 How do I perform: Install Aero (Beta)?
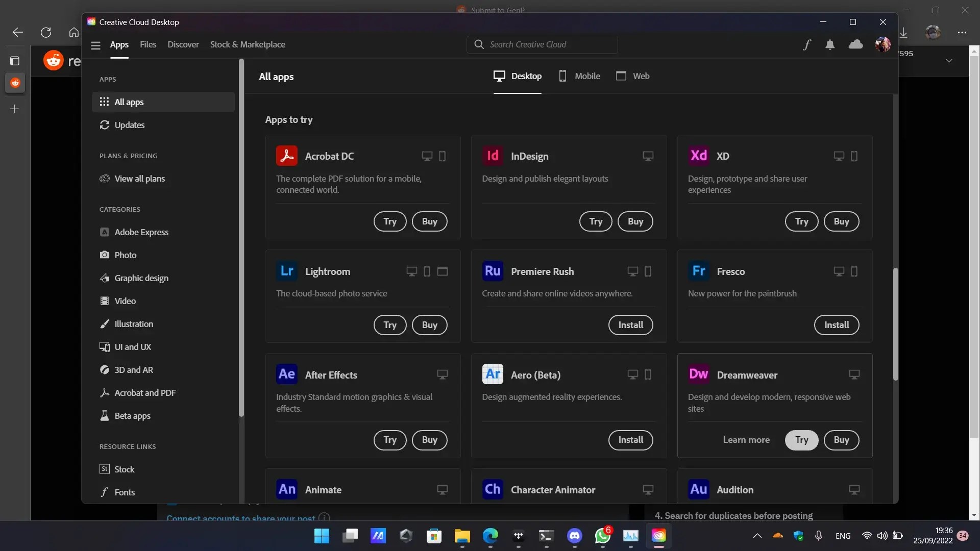tap(631, 440)
